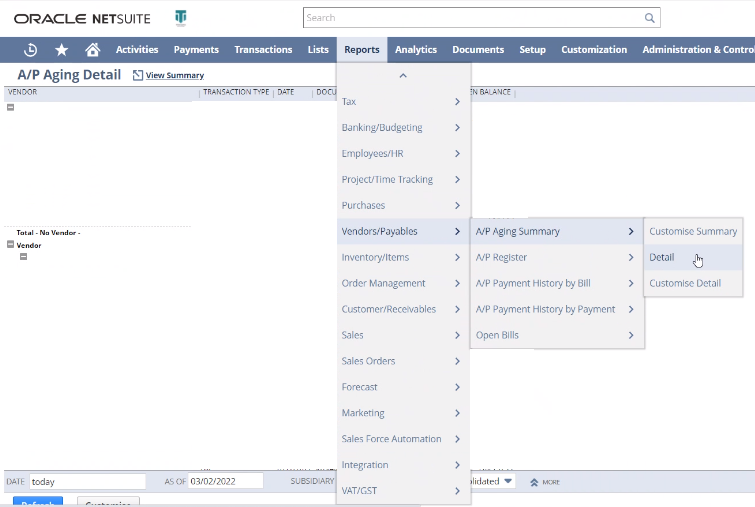
Task: Open Project/Time Tracking submenu
Action: (x=403, y=180)
